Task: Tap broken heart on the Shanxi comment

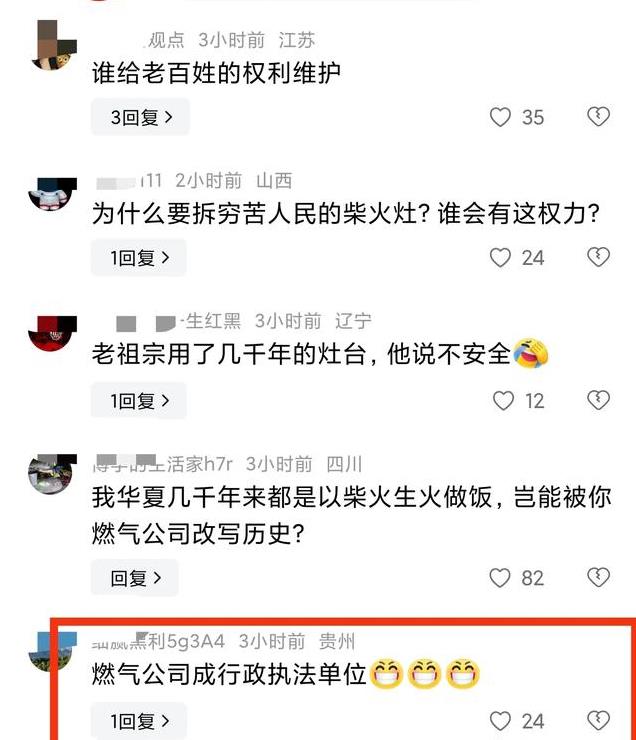Action: [599, 257]
